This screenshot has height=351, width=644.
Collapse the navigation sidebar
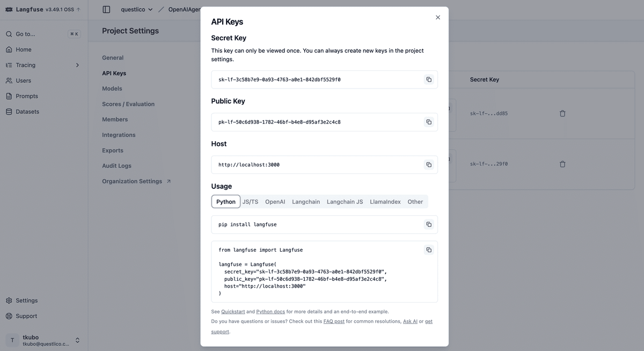[x=106, y=9]
